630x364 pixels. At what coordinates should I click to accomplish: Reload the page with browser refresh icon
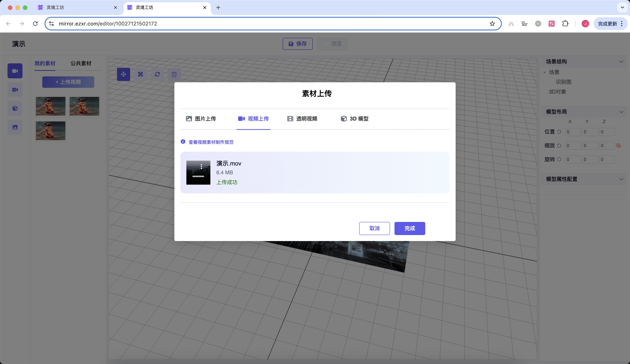(35, 23)
